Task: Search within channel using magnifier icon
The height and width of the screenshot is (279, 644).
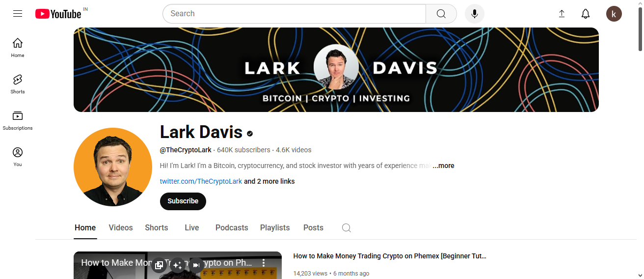Action: [x=347, y=228]
